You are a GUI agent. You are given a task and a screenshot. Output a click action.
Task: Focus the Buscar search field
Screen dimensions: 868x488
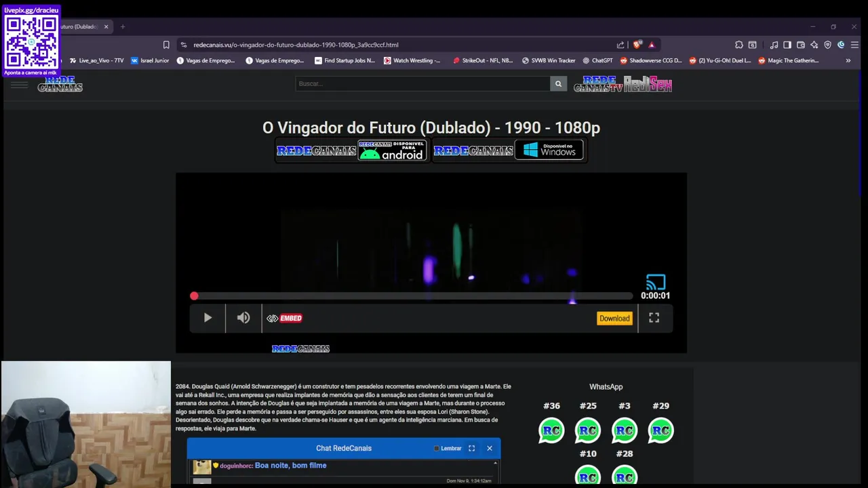coord(422,83)
